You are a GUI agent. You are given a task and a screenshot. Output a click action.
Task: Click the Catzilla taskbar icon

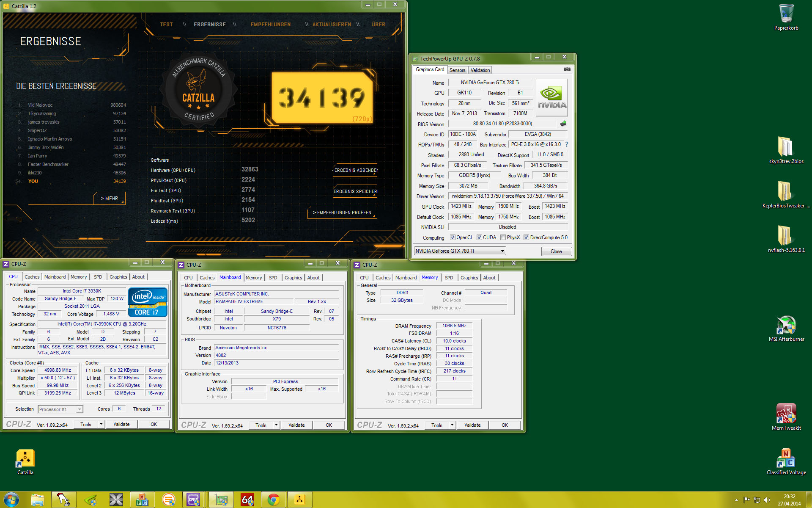tap(299, 500)
